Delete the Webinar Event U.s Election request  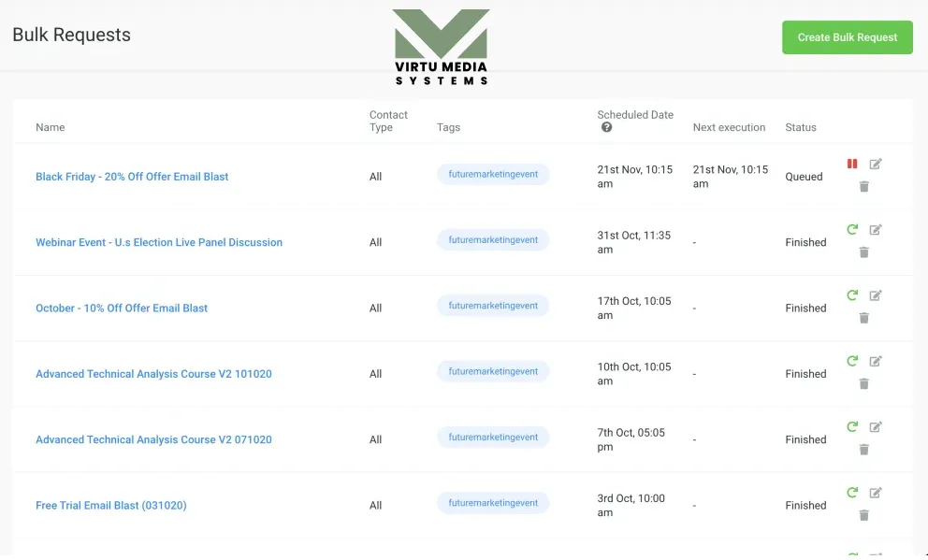coord(864,252)
